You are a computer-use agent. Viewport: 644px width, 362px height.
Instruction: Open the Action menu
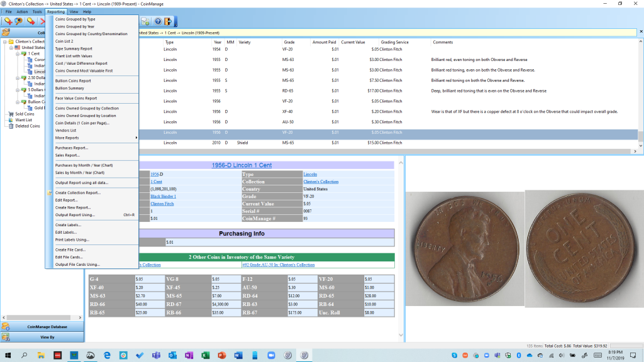coord(22,11)
